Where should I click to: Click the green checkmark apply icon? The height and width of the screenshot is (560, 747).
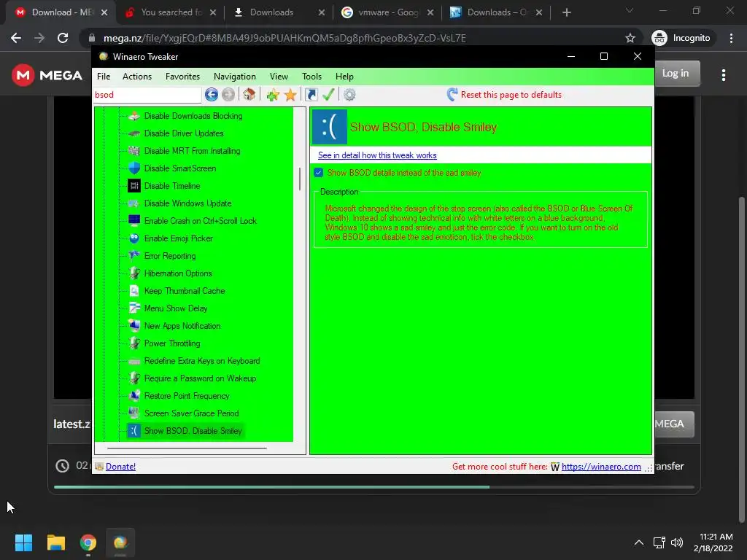328,95
